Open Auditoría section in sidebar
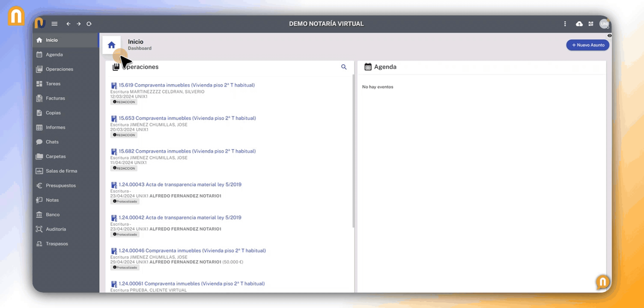 56,229
